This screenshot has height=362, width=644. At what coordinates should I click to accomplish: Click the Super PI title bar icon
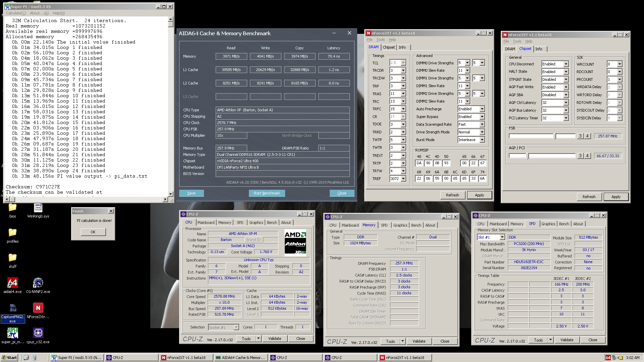7,6
